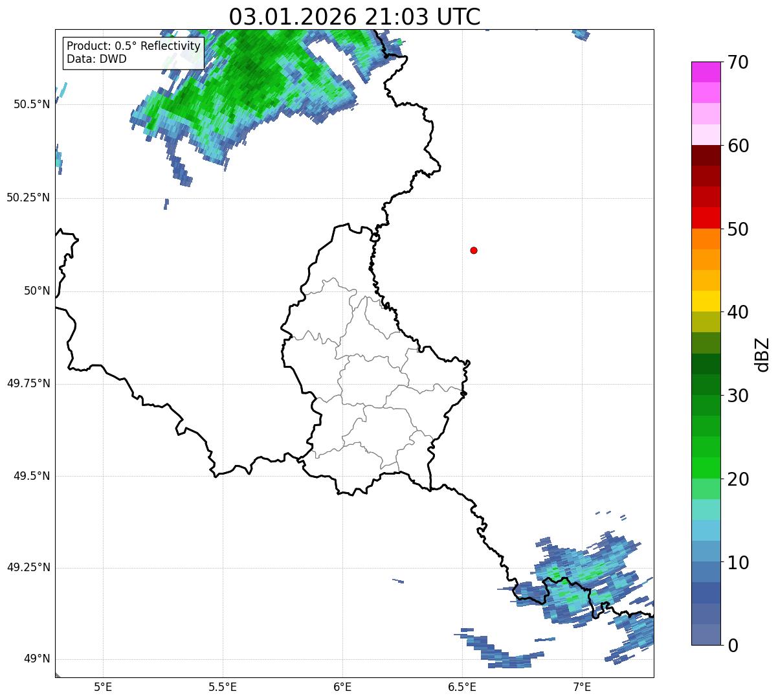
Task: Click the 60 colorbar tick value
Action: coord(739,146)
